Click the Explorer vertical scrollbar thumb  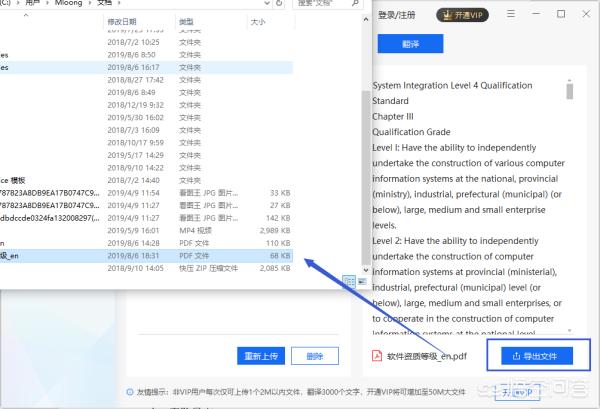366,177
